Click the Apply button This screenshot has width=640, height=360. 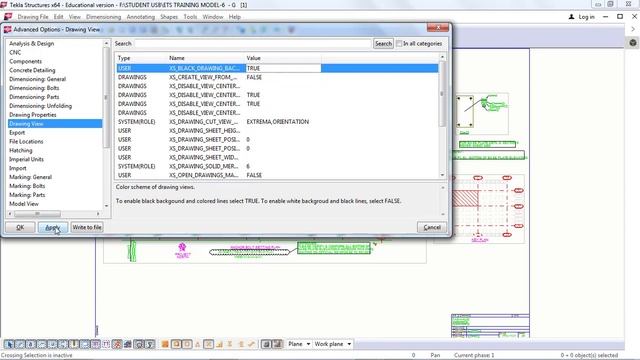click(x=53, y=227)
